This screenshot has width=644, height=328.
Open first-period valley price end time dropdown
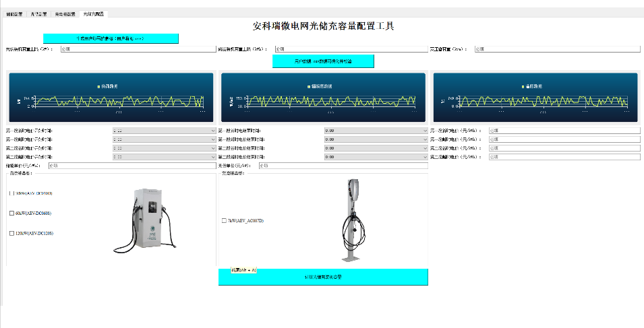coord(376,131)
